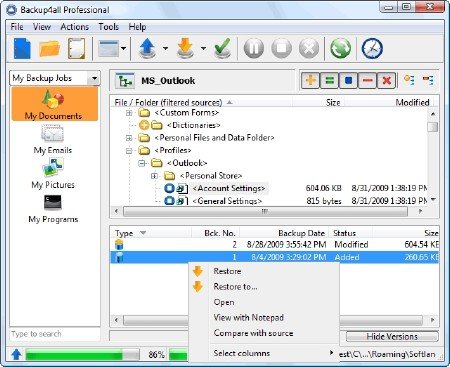
Task: Click the expand all tree icon
Action: (x=409, y=80)
